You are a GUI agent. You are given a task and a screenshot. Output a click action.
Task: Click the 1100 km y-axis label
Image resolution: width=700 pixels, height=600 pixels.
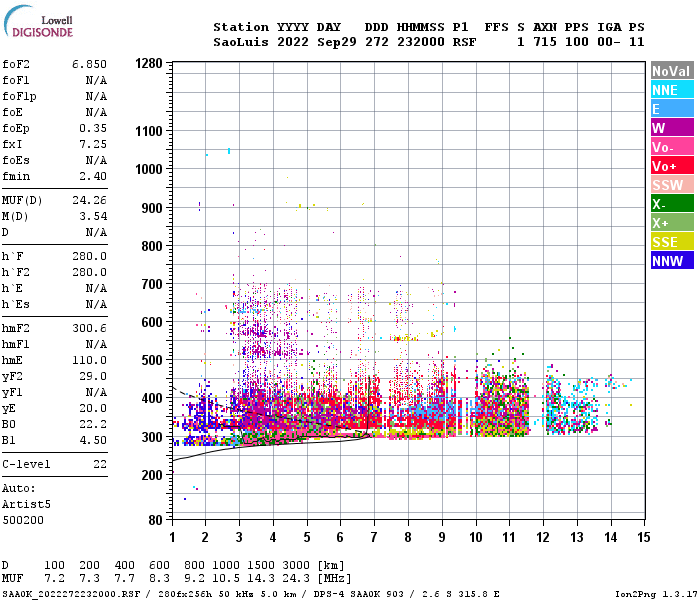coord(149,131)
